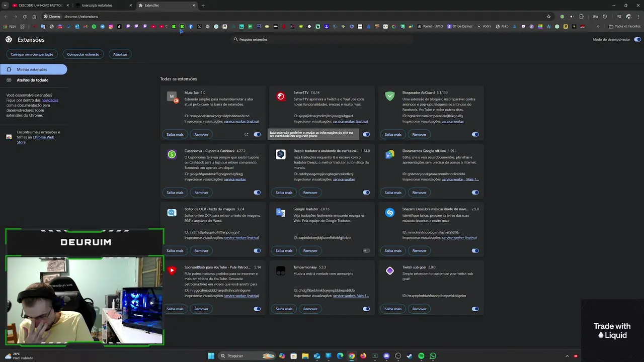The height and width of the screenshot is (362, 644).
Task: Disable the BetterTTV extension toggle
Action: [366, 134]
